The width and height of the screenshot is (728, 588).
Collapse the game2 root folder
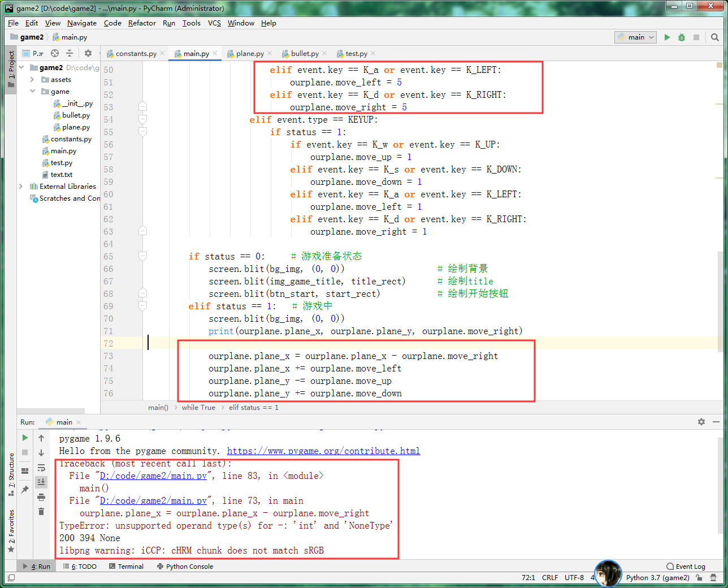[21, 67]
